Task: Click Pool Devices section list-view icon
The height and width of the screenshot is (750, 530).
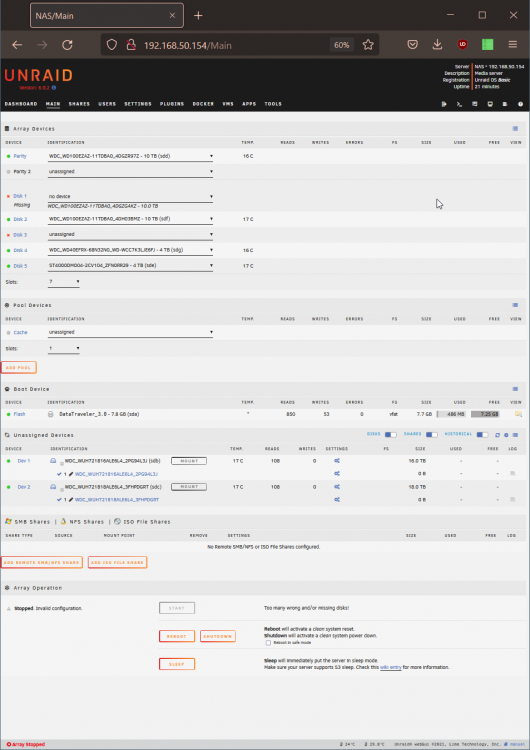Action: (515, 305)
